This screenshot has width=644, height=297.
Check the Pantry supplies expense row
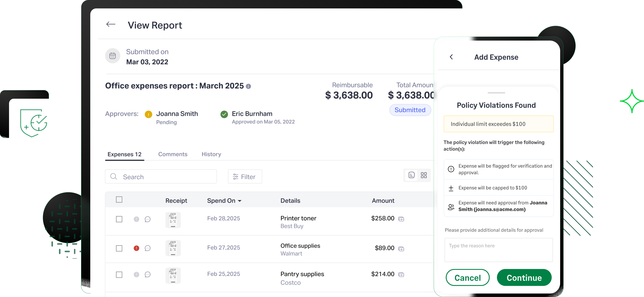[x=119, y=275]
